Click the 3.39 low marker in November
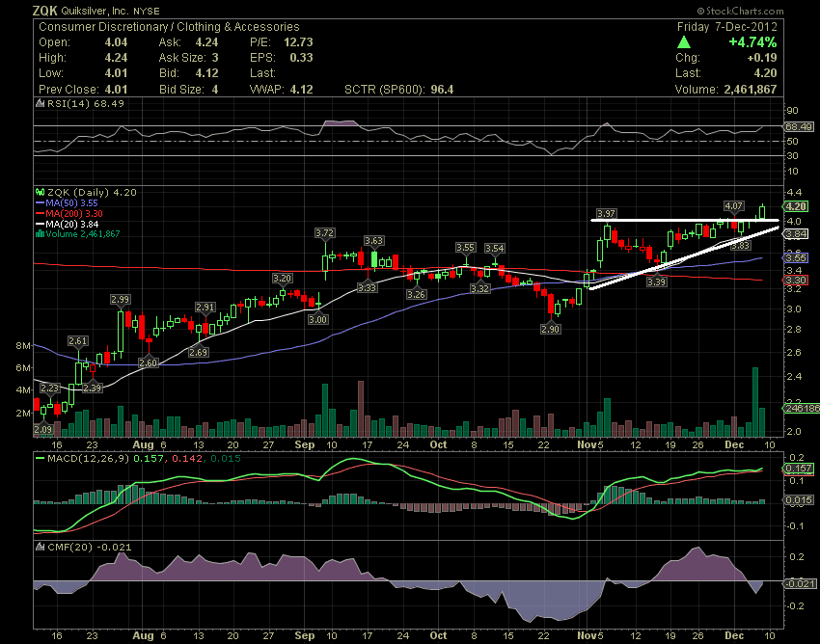 [656, 282]
